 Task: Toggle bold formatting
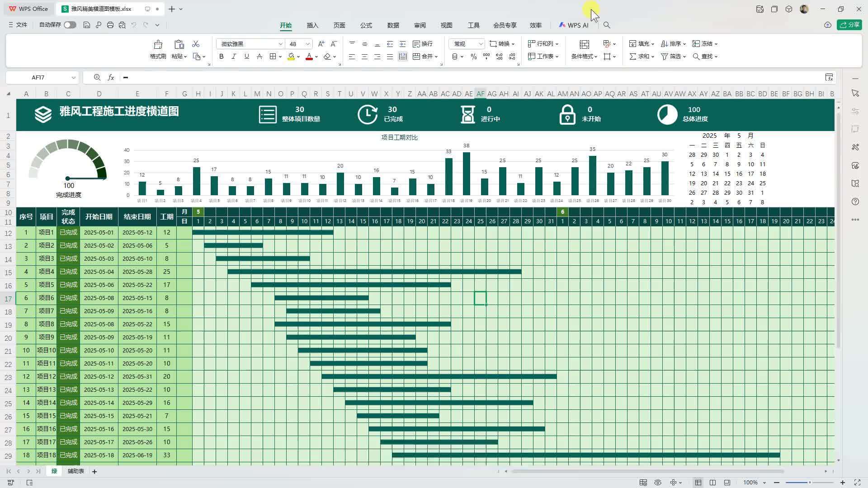tap(221, 56)
